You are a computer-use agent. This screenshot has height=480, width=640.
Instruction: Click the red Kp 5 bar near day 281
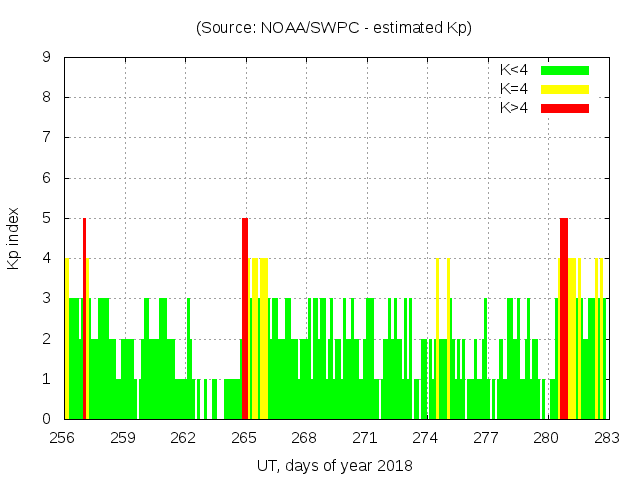(564, 318)
